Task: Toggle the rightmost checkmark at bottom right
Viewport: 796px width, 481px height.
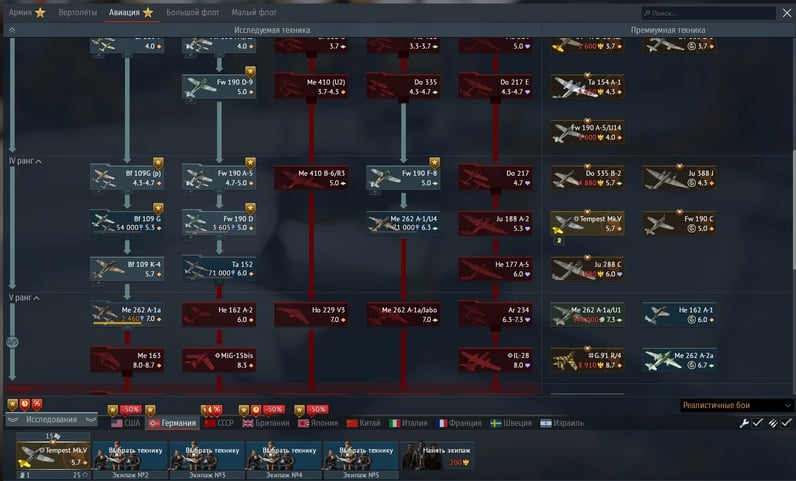Action: [x=785, y=424]
